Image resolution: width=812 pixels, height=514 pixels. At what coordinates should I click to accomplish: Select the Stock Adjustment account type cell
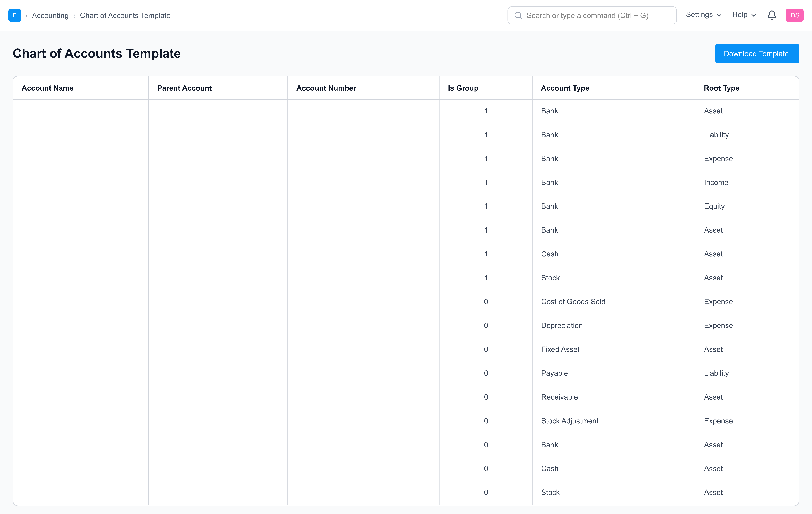(x=570, y=421)
